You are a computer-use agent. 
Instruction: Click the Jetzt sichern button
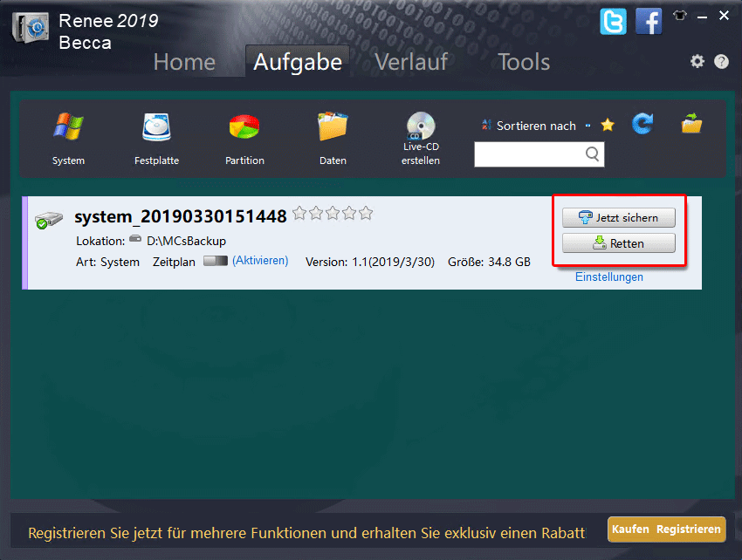click(x=619, y=217)
